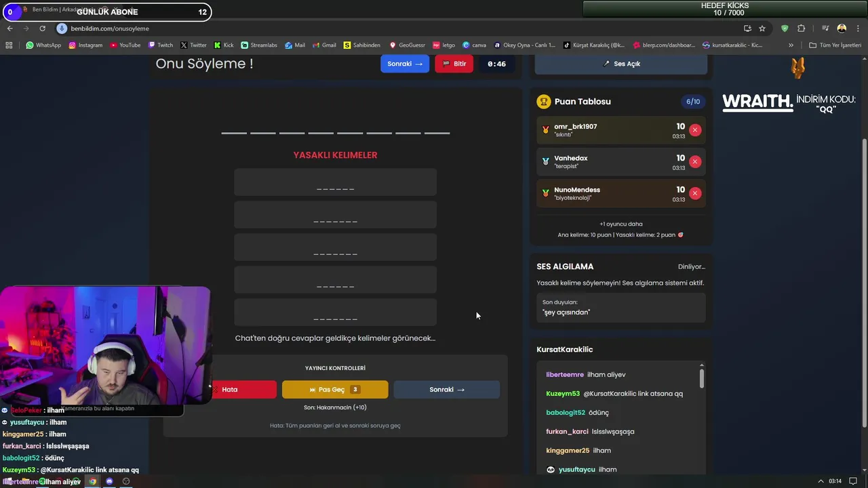Click the tab search icon near profile
868x488 pixels.
coord(825,28)
